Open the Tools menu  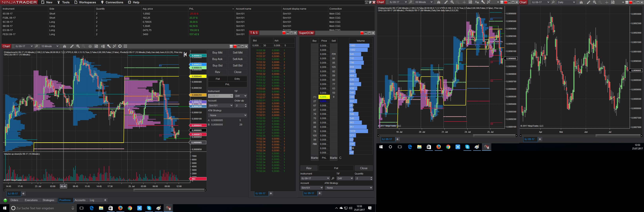click(63, 2)
